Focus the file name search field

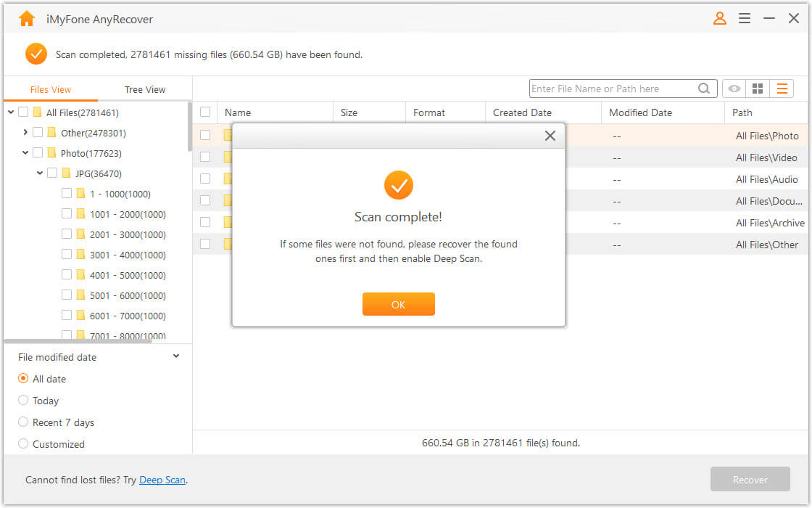point(613,89)
